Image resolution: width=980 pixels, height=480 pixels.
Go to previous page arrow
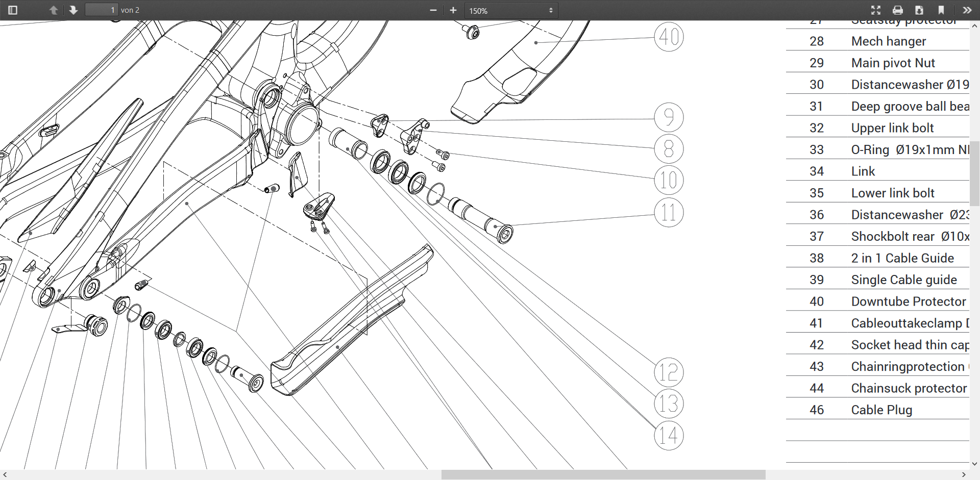[x=54, y=10]
